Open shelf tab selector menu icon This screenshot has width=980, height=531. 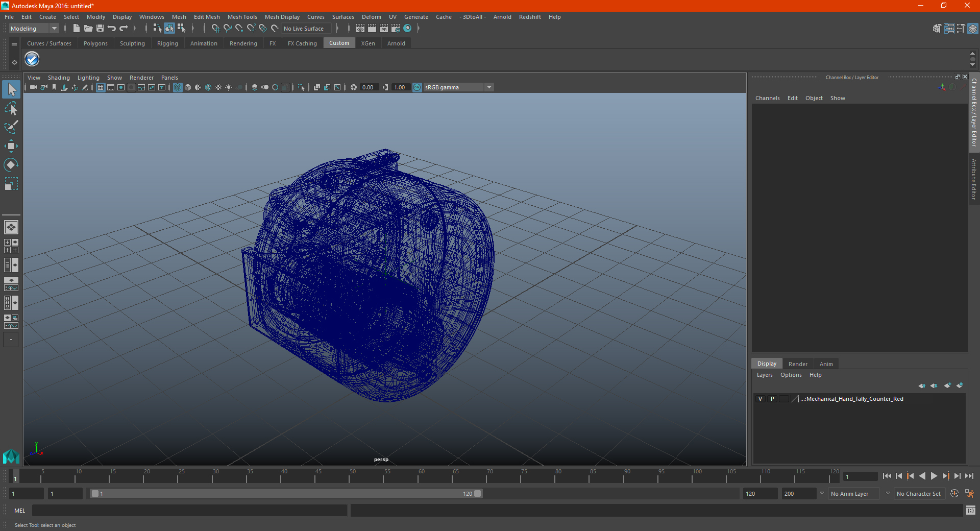[14, 44]
